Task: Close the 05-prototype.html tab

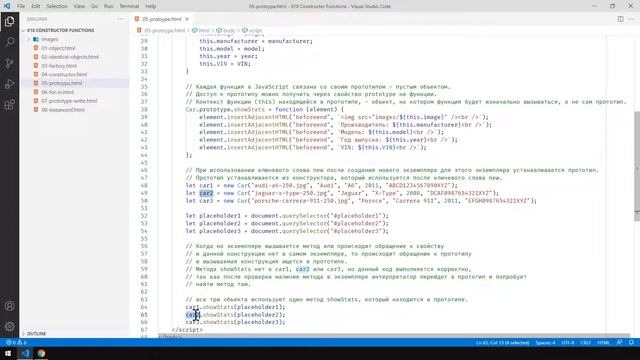Action: 187,19
